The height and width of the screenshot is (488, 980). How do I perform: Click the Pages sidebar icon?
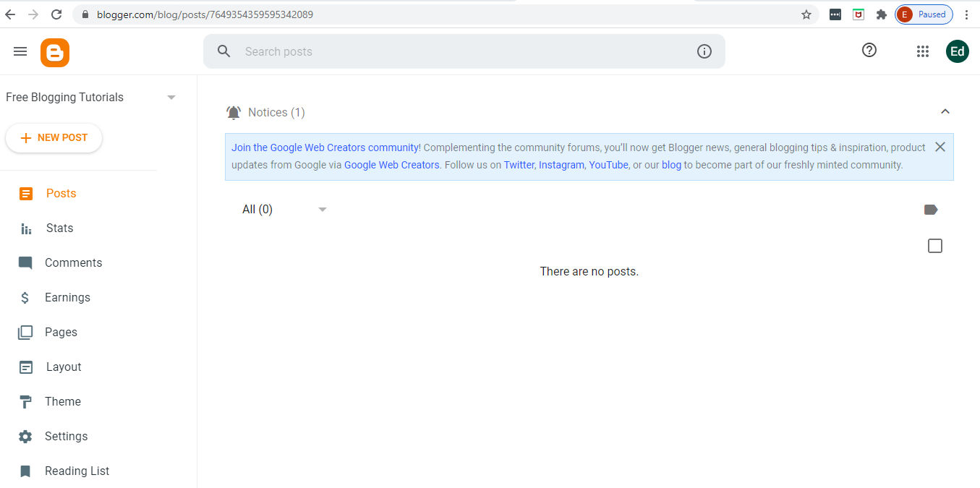point(25,333)
